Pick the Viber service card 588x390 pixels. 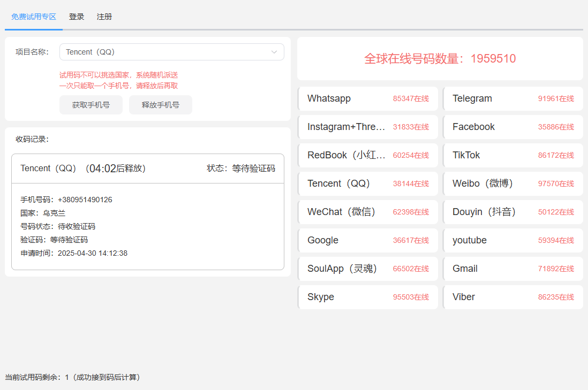[x=513, y=297]
